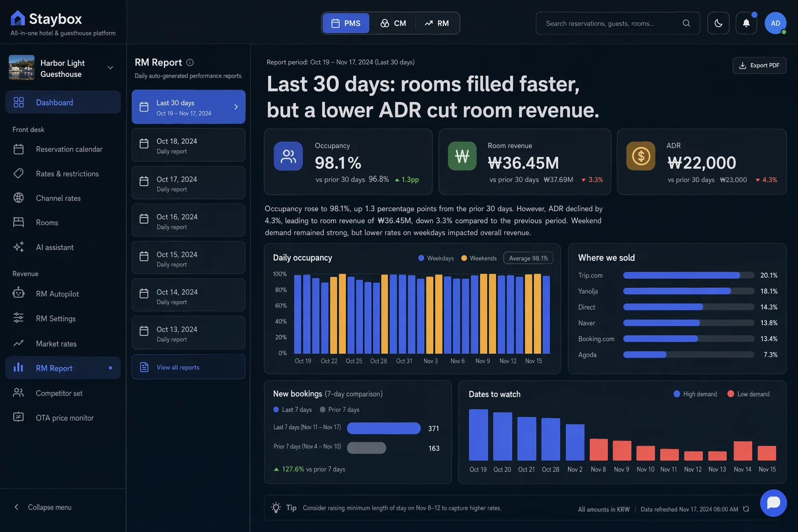Open the AD user avatar menu
Image resolution: width=798 pixels, height=532 pixels.
pyautogui.click(x=775, y=23)
